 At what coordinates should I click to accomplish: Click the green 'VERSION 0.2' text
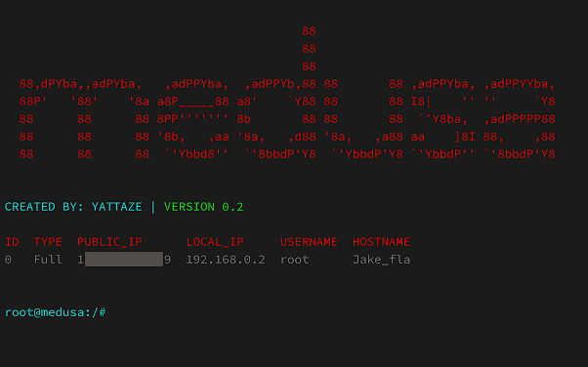pos(203,207)
